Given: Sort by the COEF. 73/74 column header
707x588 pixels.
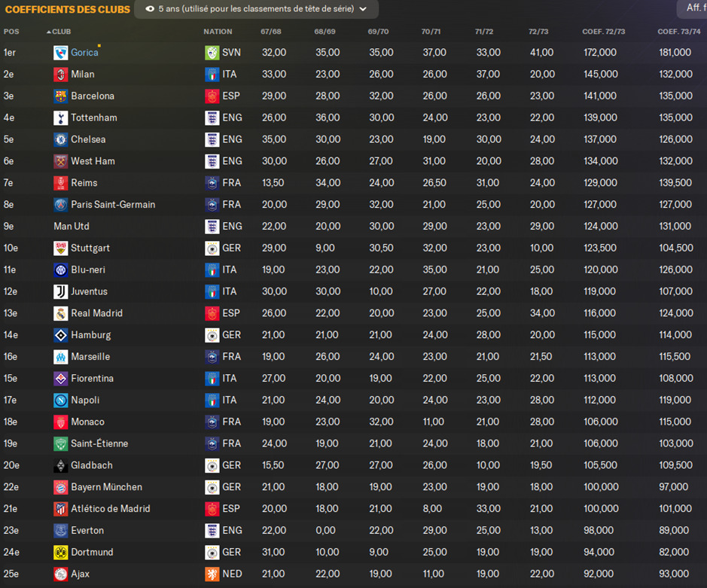Looking at the screenshot, I should [x=679, y=32].
